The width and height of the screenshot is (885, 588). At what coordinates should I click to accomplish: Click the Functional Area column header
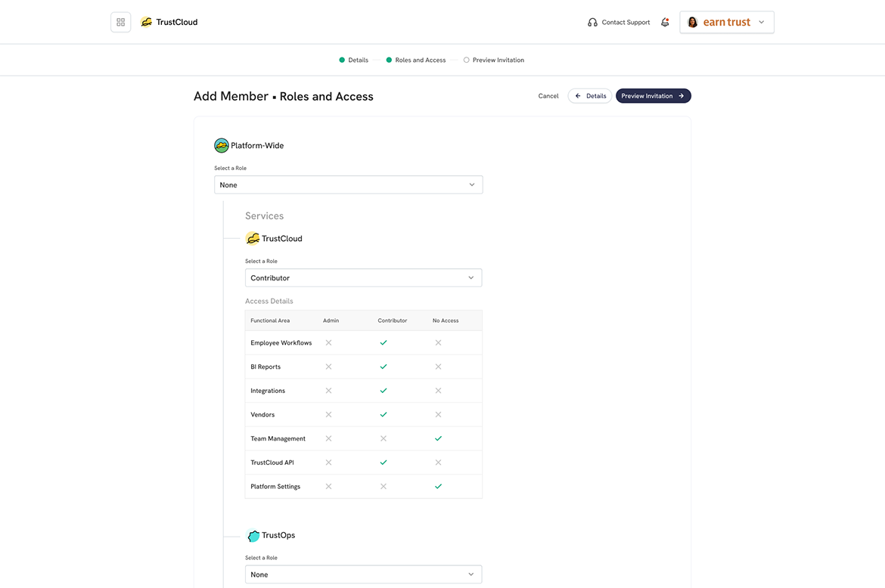click(270, 320)
